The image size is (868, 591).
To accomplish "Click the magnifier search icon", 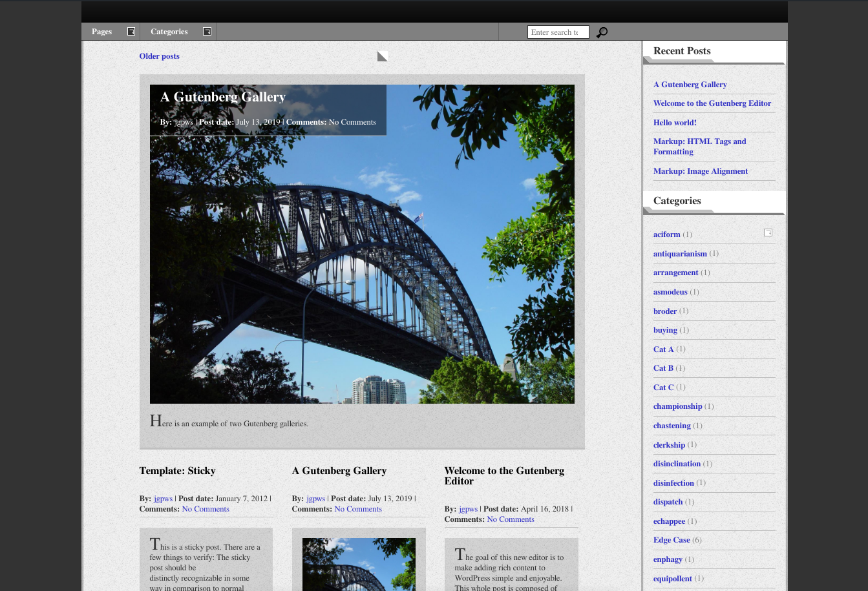I will (602, 32).
